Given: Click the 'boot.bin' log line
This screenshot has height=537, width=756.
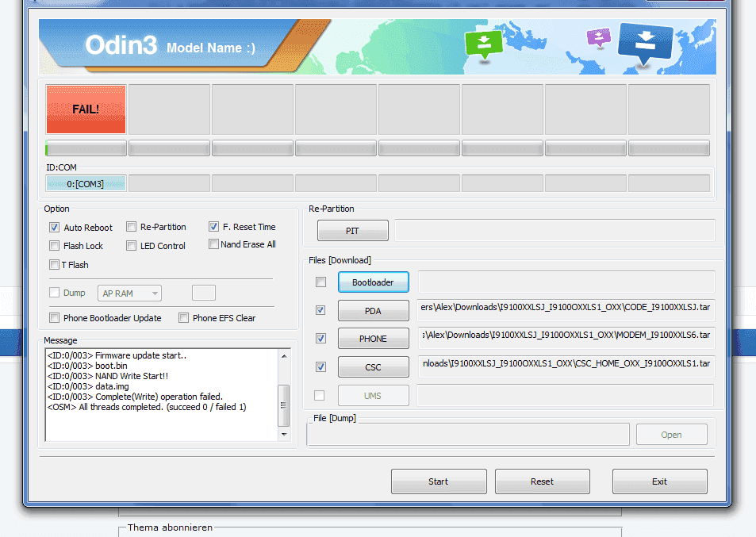Looking at the screenshot, I should click(x=87, y=366).
